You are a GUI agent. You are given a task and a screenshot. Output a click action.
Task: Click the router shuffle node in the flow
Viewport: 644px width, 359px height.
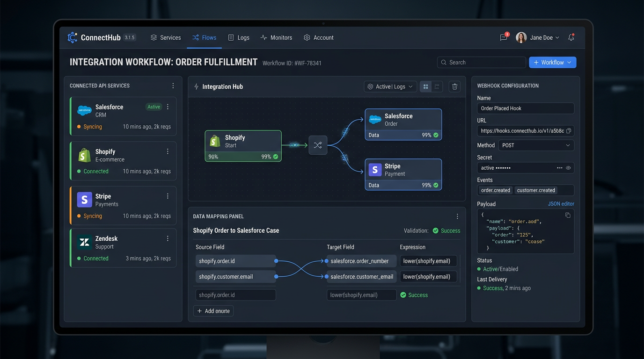[318, 145]
